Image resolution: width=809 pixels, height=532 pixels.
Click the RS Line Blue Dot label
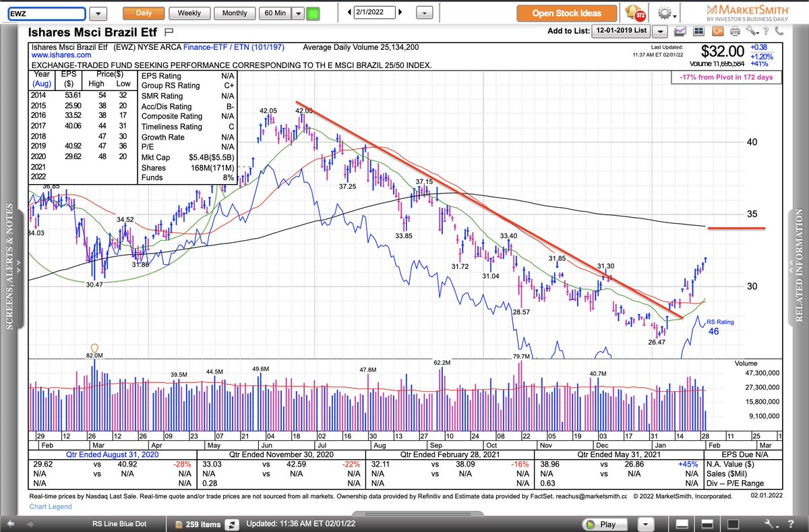(119, 524)
